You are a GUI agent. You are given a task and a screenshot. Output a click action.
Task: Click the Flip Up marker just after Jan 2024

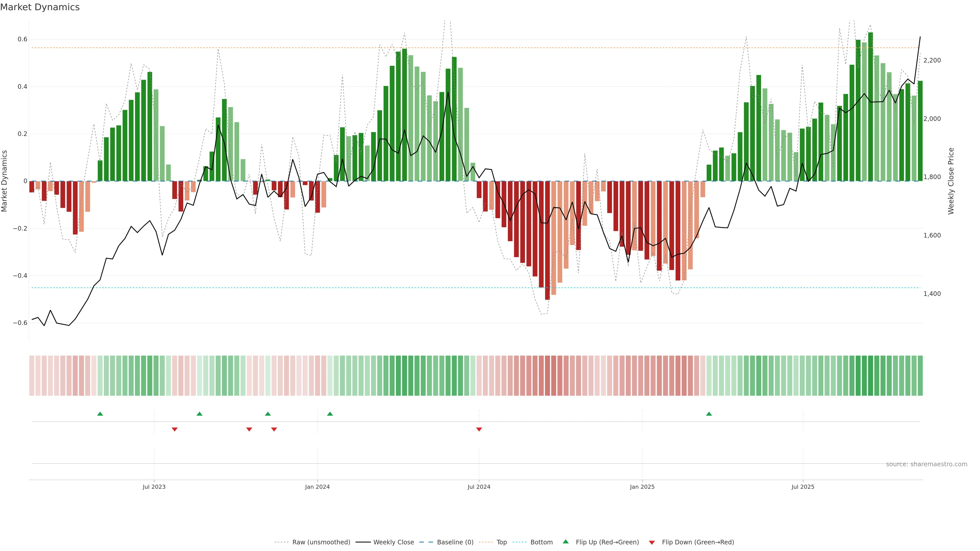330,414
